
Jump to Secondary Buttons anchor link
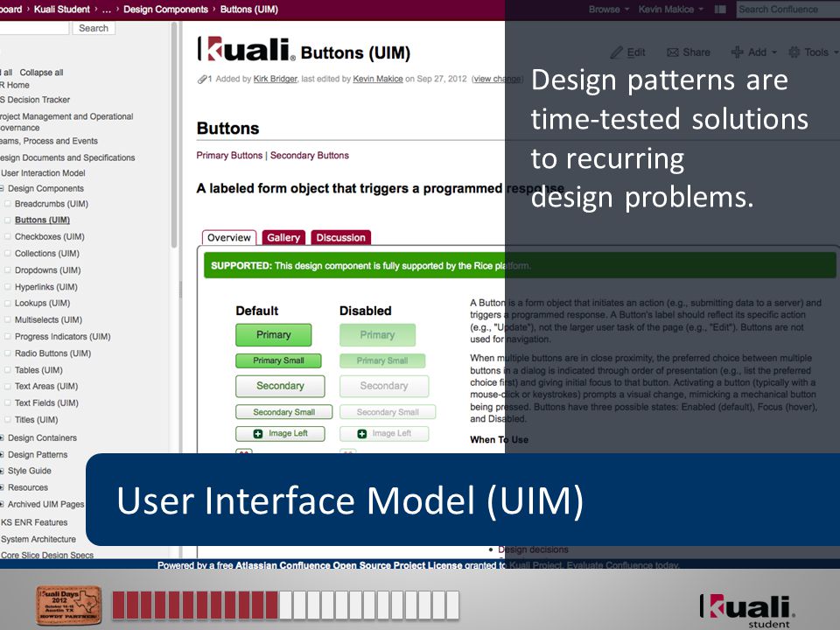[x=309, y=156]
